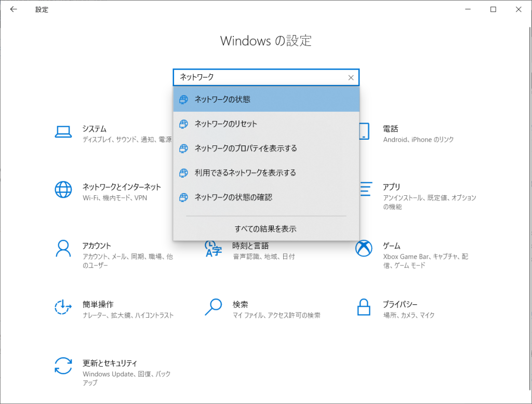
Task: Click ナレーター、拡大鏡、ハイコントラスト description text
Action: click(128, 315)
